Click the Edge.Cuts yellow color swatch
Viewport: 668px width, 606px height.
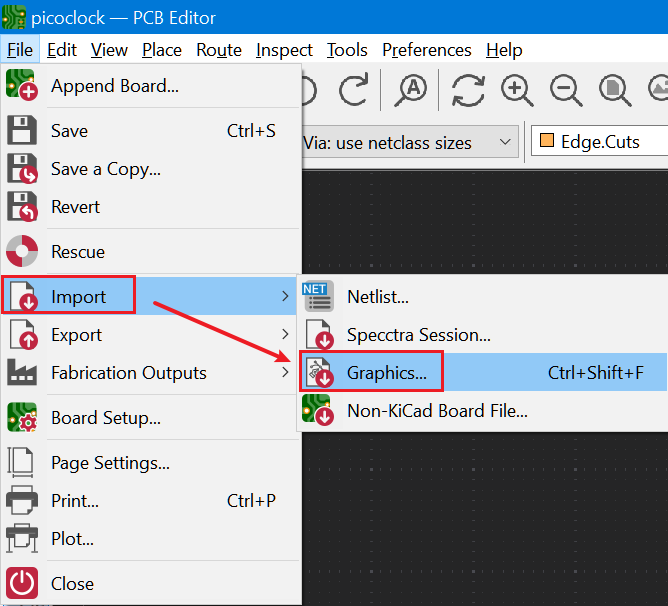tap(547, 140)
